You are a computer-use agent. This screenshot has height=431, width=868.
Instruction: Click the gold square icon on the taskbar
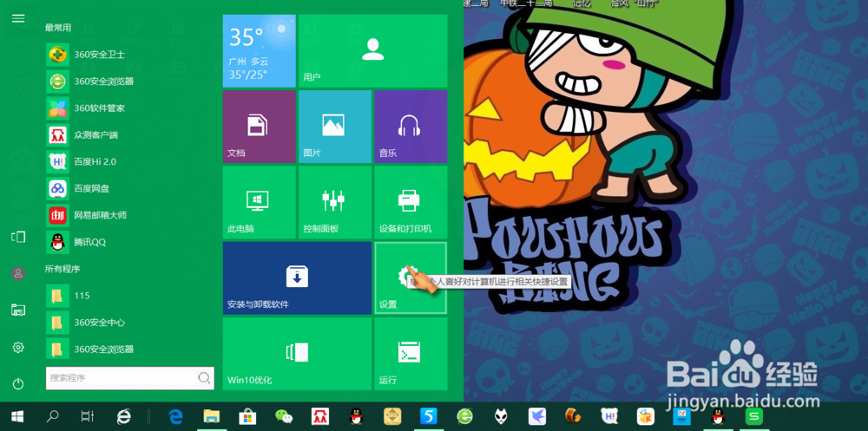(392, 416)
